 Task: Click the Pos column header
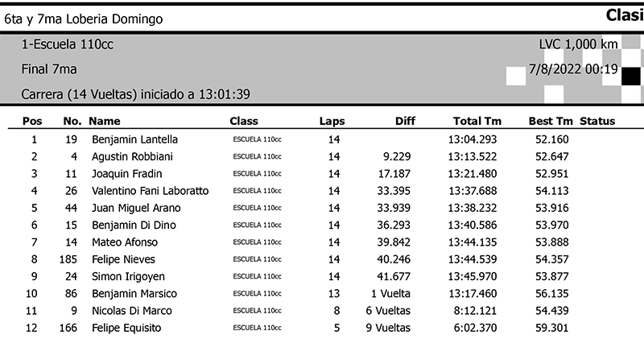point(32,121)
